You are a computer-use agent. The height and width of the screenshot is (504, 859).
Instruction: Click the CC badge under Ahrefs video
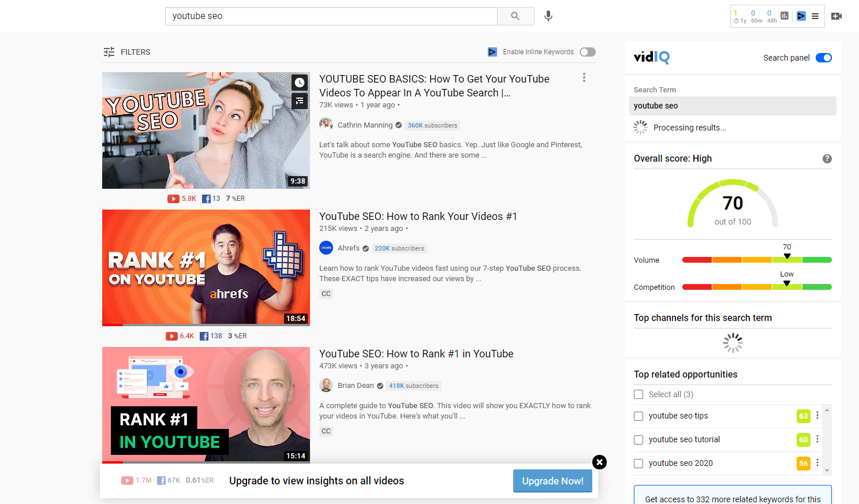pos(326,294)
